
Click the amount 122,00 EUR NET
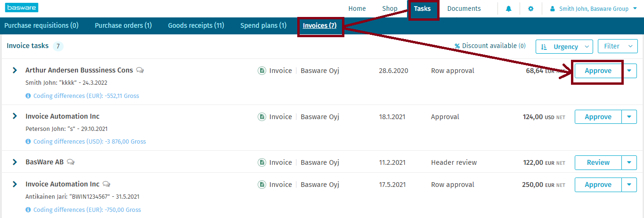(544, 162)
